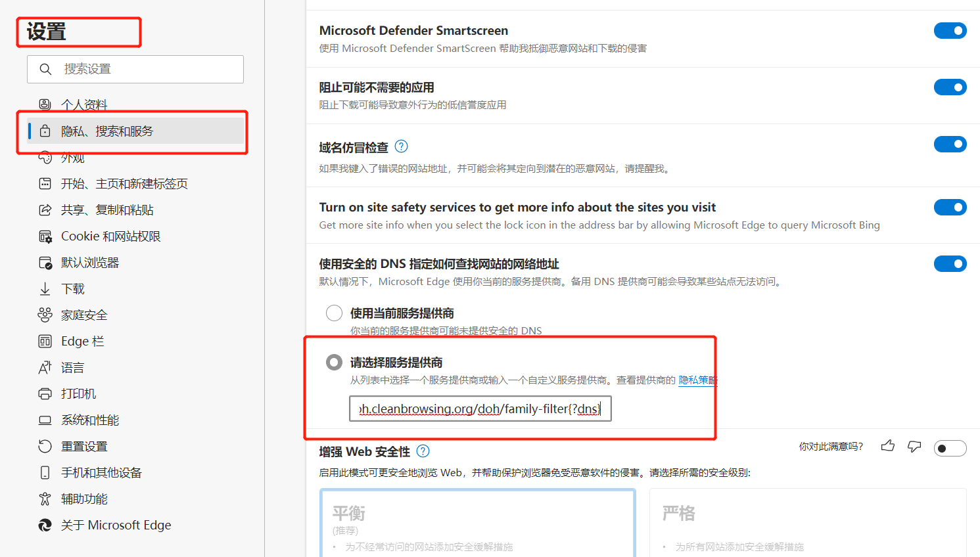This screenshot has width=980, height=557.
Task: Choose the 平衡 security level card
Action: (x=478, y=523)
